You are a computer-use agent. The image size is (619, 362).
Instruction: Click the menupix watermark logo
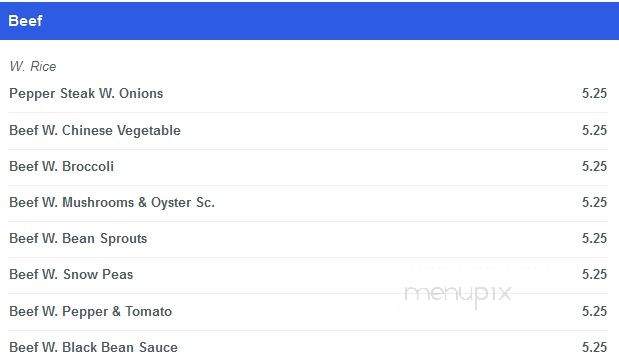pyautogui.click(x=458, y=294)
